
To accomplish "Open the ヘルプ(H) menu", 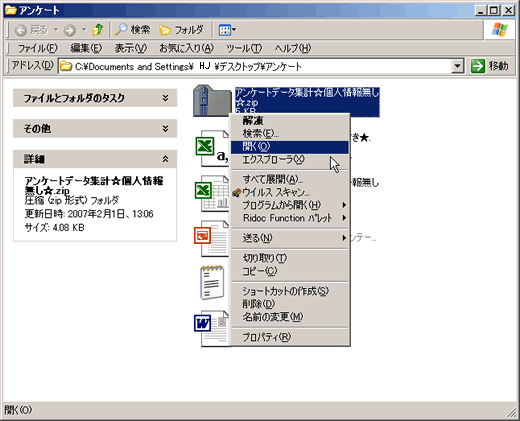I will coord(293,48).
